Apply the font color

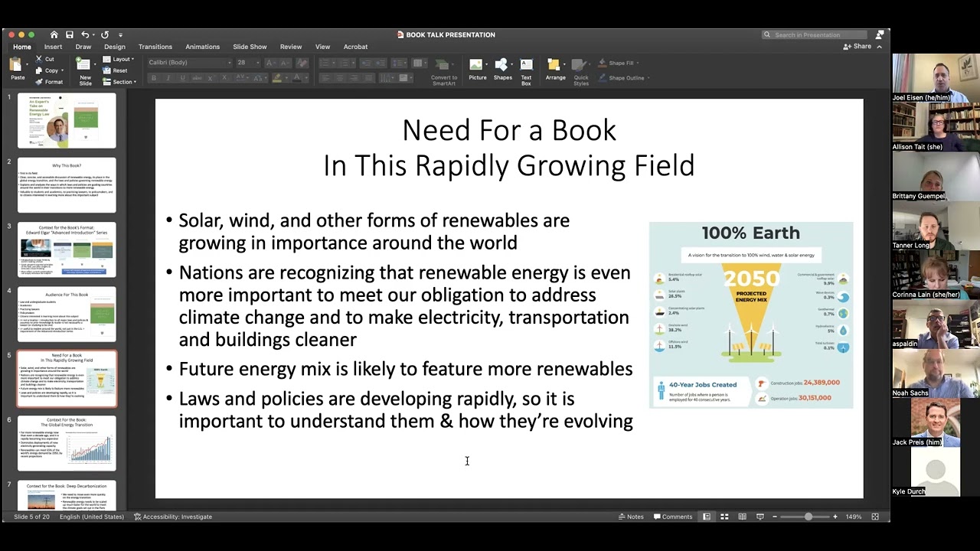tap(297, 78)
